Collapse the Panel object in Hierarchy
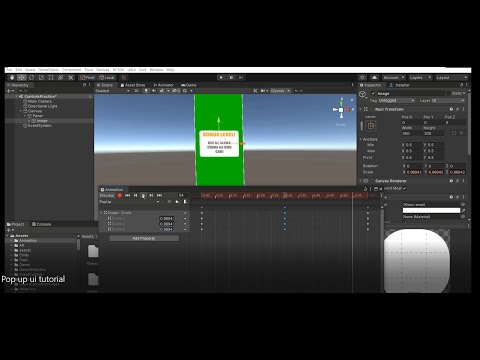The width and height of the screenshot is (480, 360). coord(25,116)
